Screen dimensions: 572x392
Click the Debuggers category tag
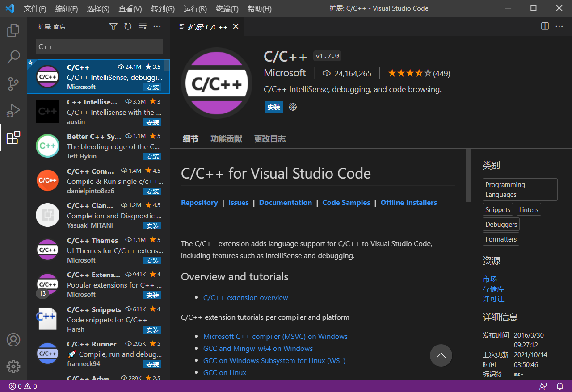[x=501, y=224]
